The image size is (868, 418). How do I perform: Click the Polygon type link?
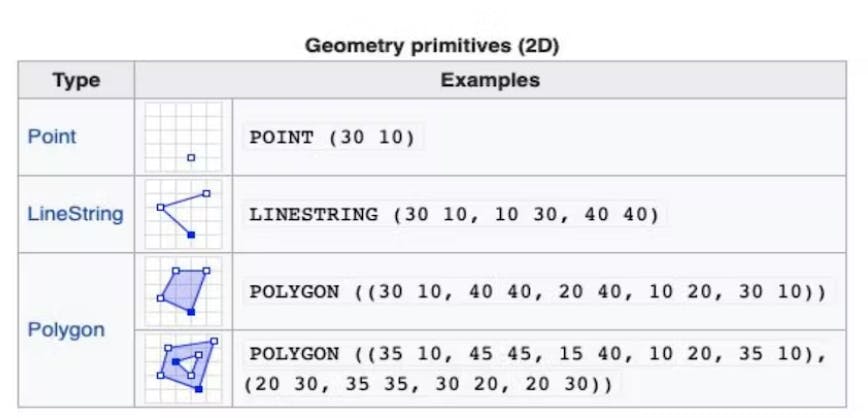[65, 329]
